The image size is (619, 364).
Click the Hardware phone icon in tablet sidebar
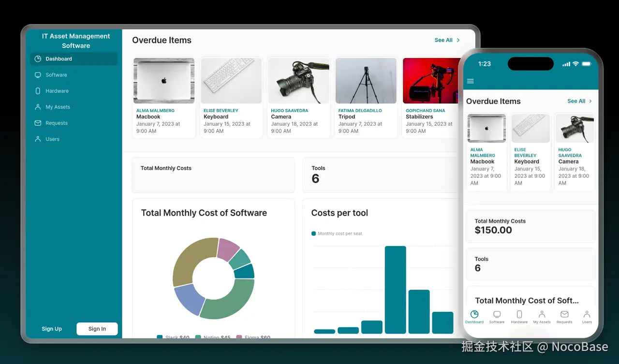click(x=38, y=91)
